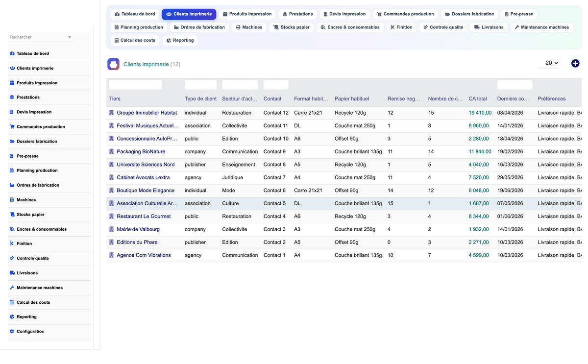
Task: Open Concessionnaire AutoPr… client link
Action: [x=147, y=139]
